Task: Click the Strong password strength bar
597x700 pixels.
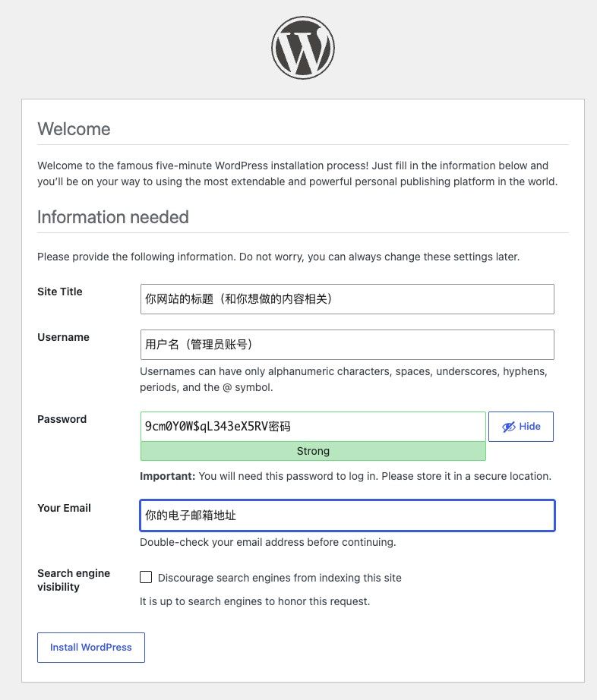Action: (x=313, y=451)
